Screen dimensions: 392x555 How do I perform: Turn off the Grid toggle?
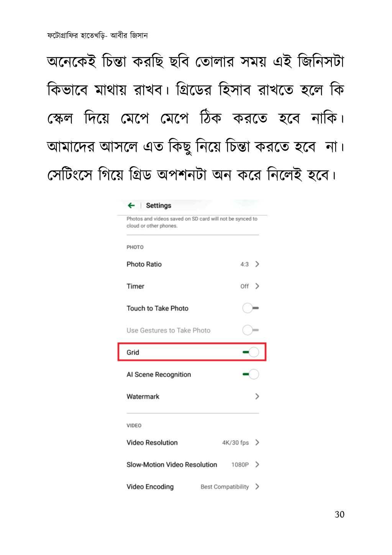click(x=251, y=352)
